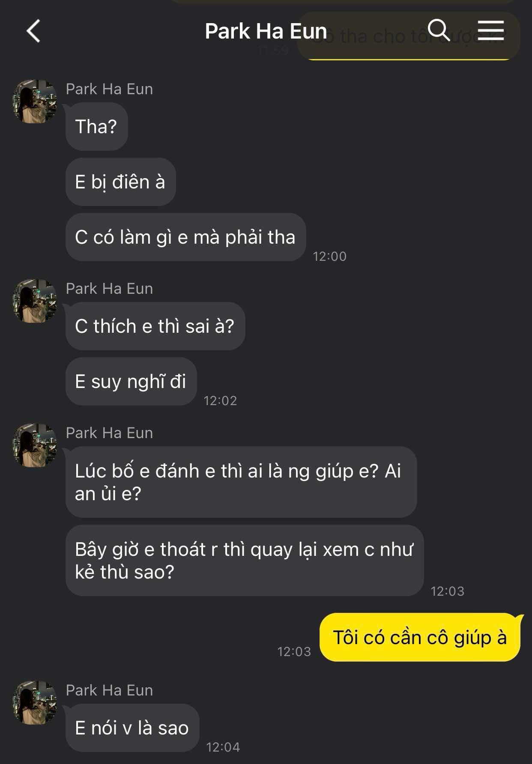Viewport: 532px width, 764px height.
Task: Tap the 'E nói v là sao' message
Action: pyautogui.click(x=132, y=728)
